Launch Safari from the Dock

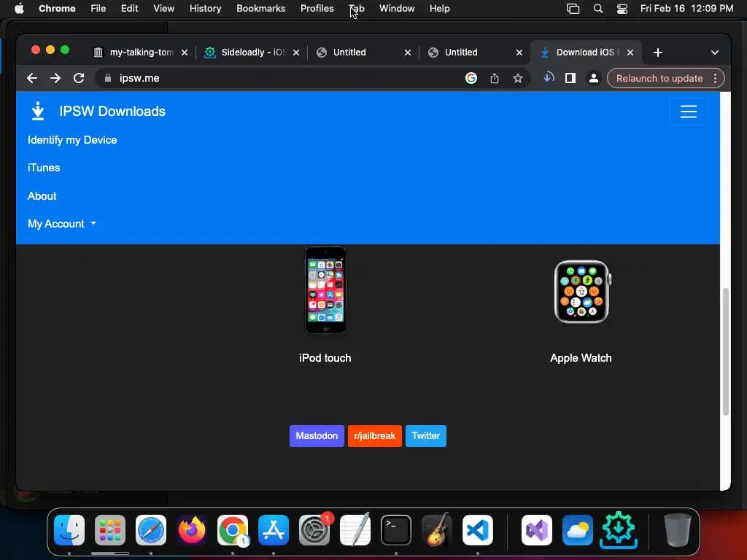click(151, 529)
